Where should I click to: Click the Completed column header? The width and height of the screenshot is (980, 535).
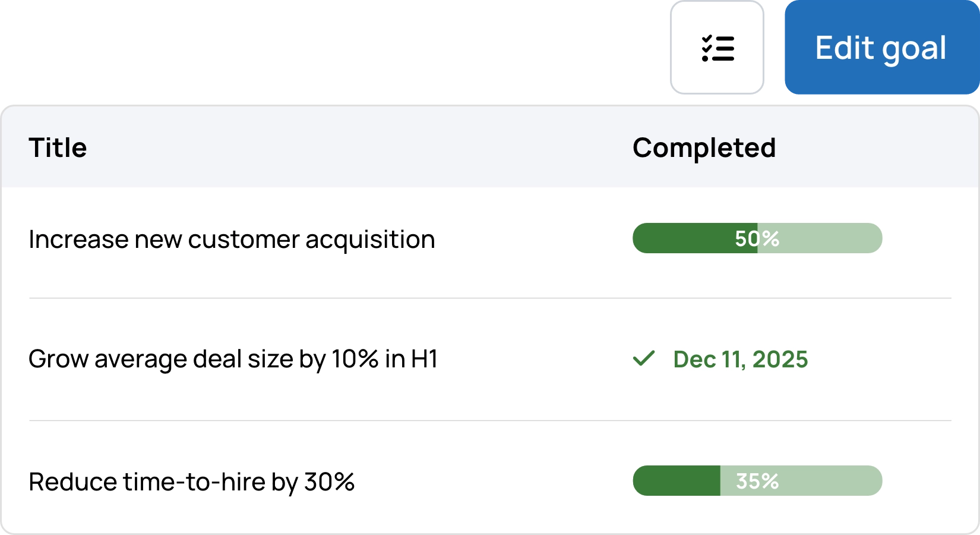pyautogui.click(x=704, y=148)
